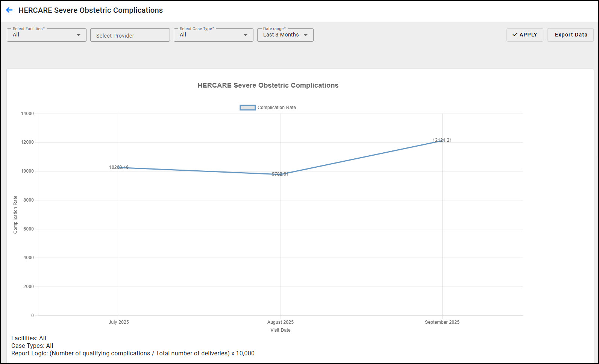599x364 pixels.
Task: Click the Export Data button
Action: 570,35
